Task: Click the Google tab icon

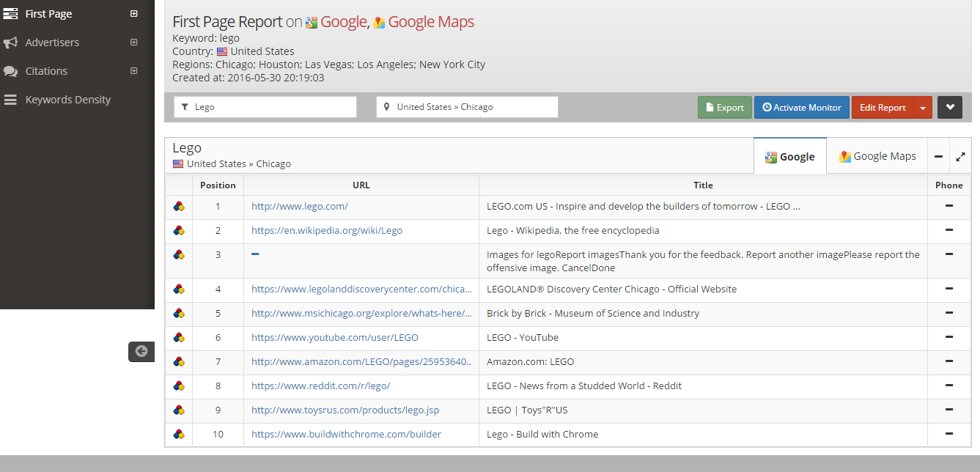Action: coord(771,157)
